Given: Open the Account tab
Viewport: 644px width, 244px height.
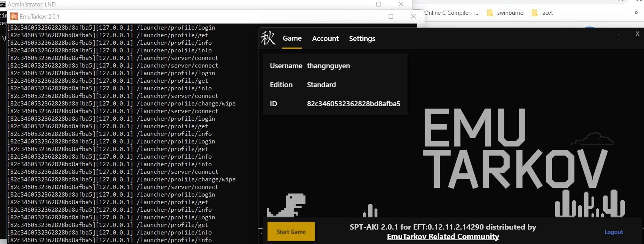Looking at the screenshot, I should pos(325,39).
